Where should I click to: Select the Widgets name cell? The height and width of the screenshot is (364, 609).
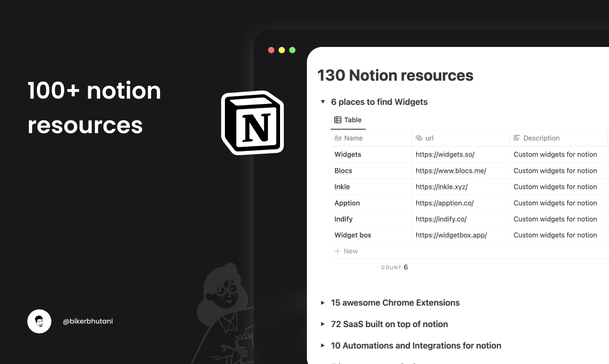[x=371, y=154]
